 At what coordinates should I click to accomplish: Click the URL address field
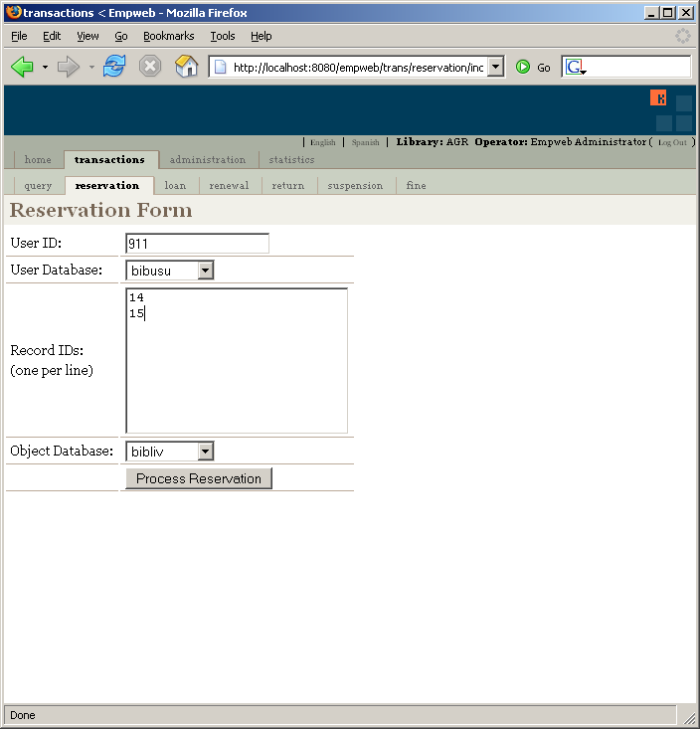pos(358,68)
